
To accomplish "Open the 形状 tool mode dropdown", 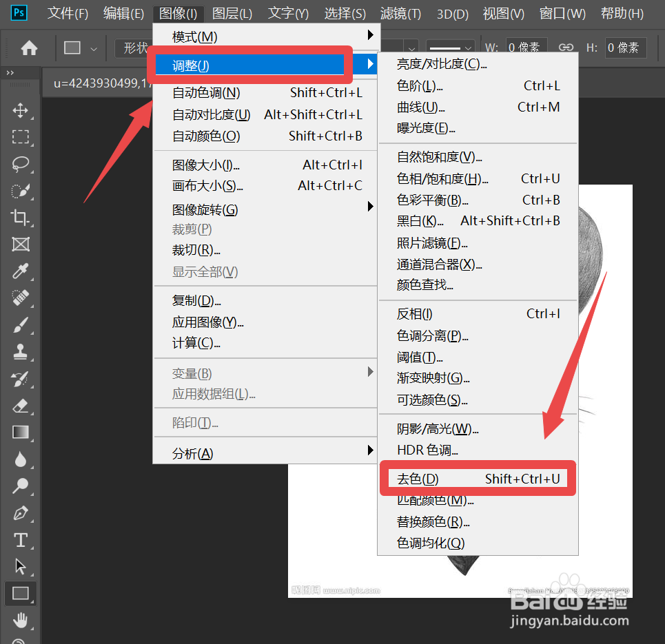I will pos(135,48).
